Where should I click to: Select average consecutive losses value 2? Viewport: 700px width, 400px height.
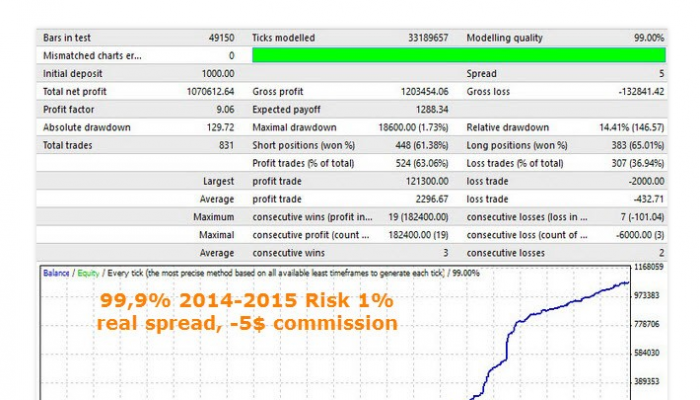click(662, 253)
